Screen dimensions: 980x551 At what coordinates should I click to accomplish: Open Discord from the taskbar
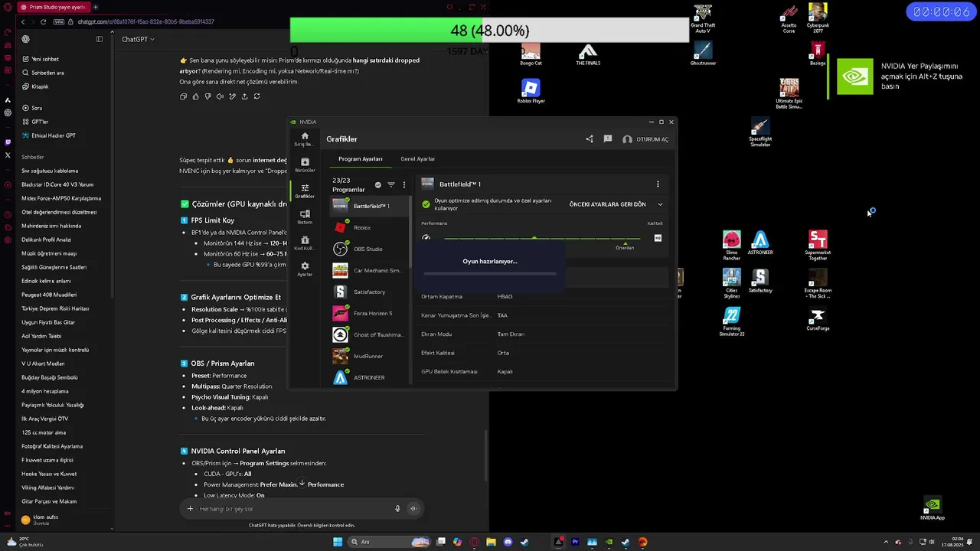(x=508, y=542)
